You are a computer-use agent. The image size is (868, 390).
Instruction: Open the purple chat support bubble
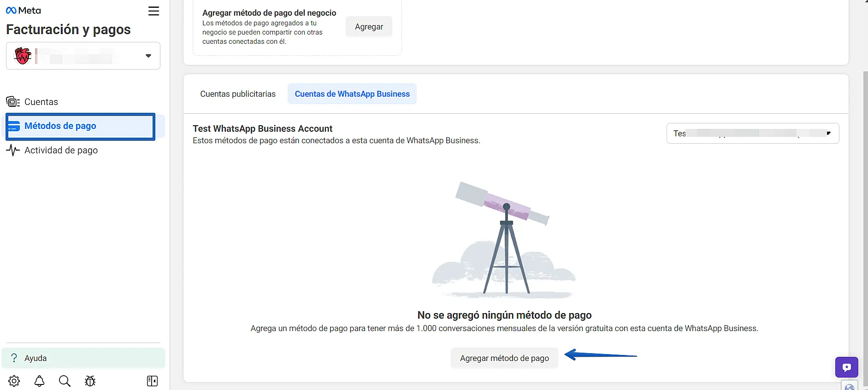(x=846, y=367)
